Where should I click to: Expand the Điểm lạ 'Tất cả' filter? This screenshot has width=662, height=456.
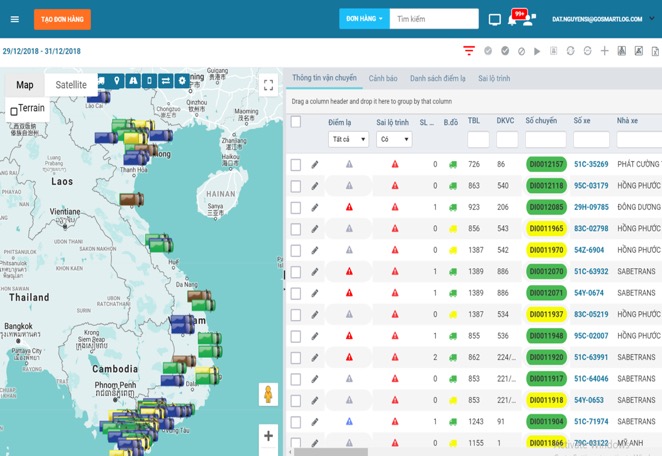(348, 140)
